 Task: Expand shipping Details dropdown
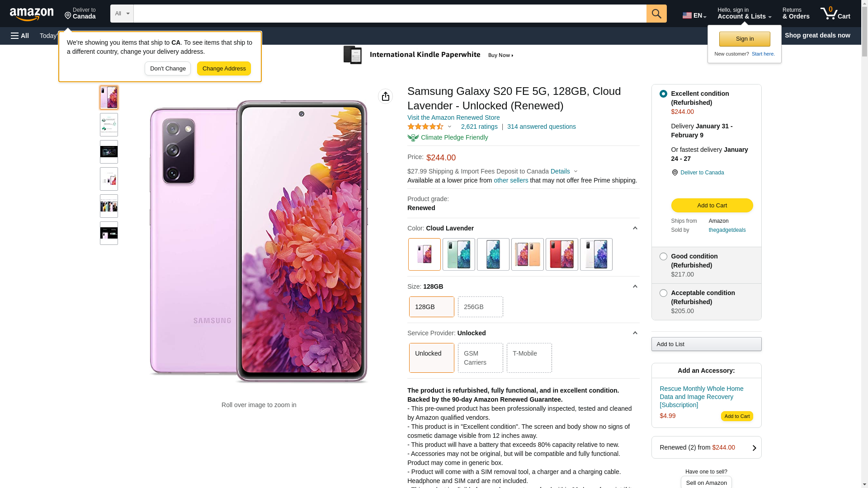pos(564,171)
